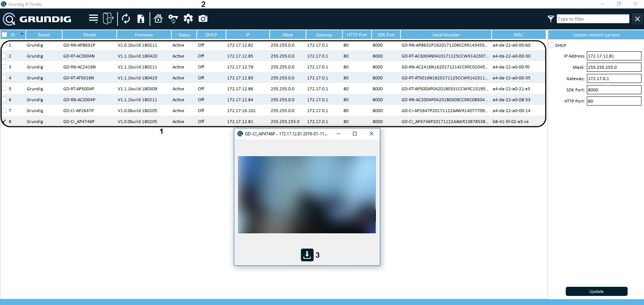Click the camera snapshot icon
The image size is (644, 305).
[203, 19]
